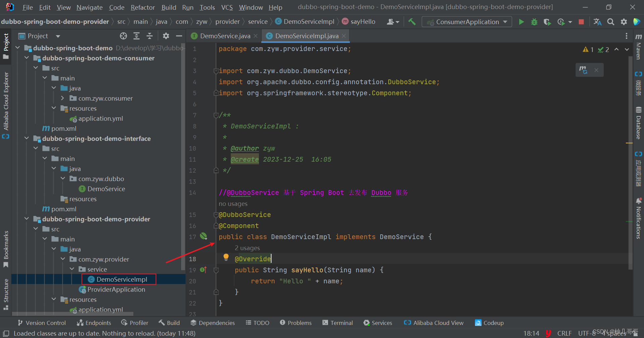Go to previous highlighted problem arrow
644x338 pixels.
coord(616,49)
